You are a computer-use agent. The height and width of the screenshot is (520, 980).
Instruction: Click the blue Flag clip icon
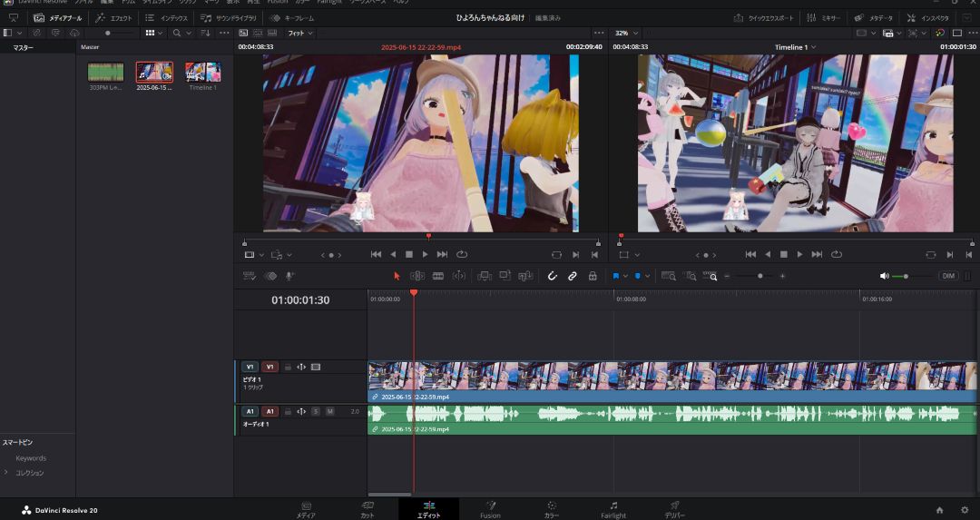click(x=615, y=276)
